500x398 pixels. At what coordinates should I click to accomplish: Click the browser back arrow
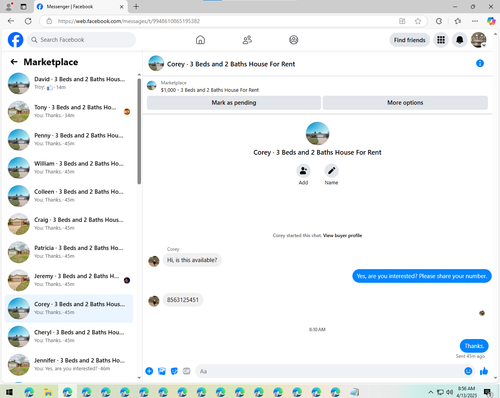[x=11, y=21]
